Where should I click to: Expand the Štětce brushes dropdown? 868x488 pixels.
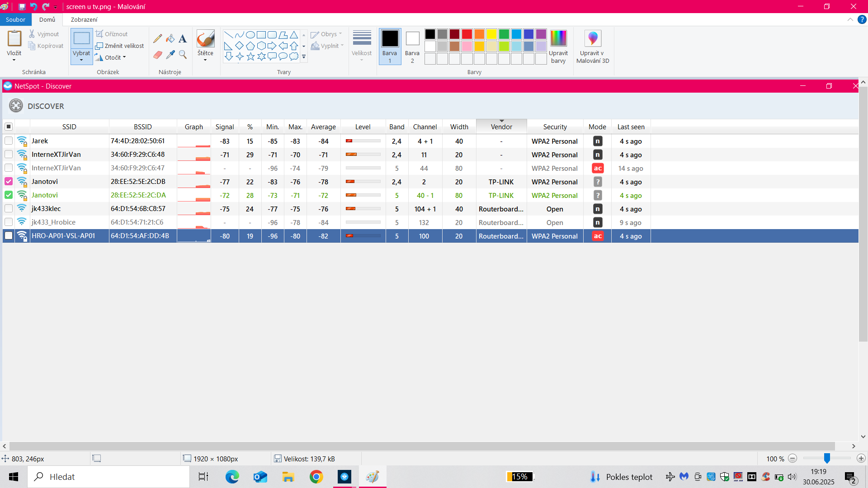[x=205, y=60]
